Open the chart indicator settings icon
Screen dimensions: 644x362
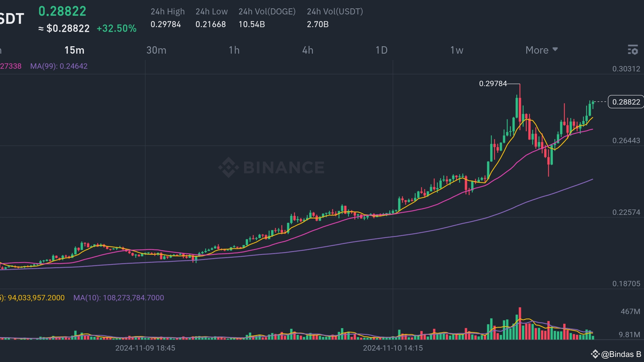tap(633, 50)
